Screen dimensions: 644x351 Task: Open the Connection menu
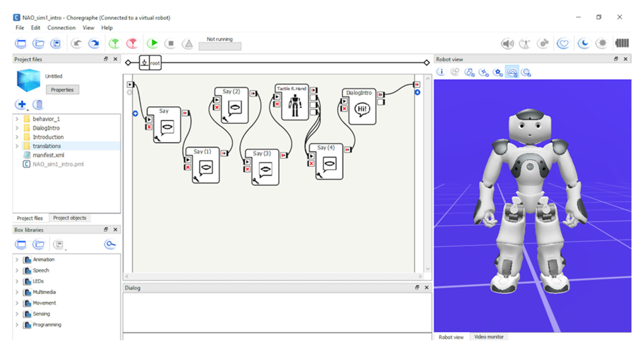[x=61, y=28]
